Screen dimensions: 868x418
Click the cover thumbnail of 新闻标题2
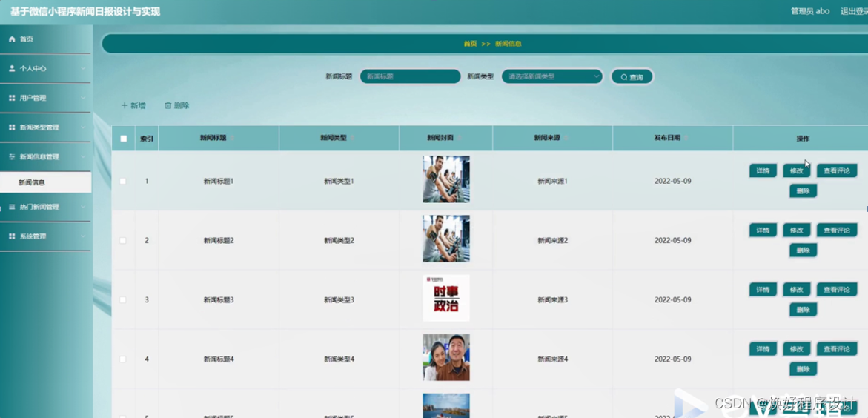(x=446, y=239)
